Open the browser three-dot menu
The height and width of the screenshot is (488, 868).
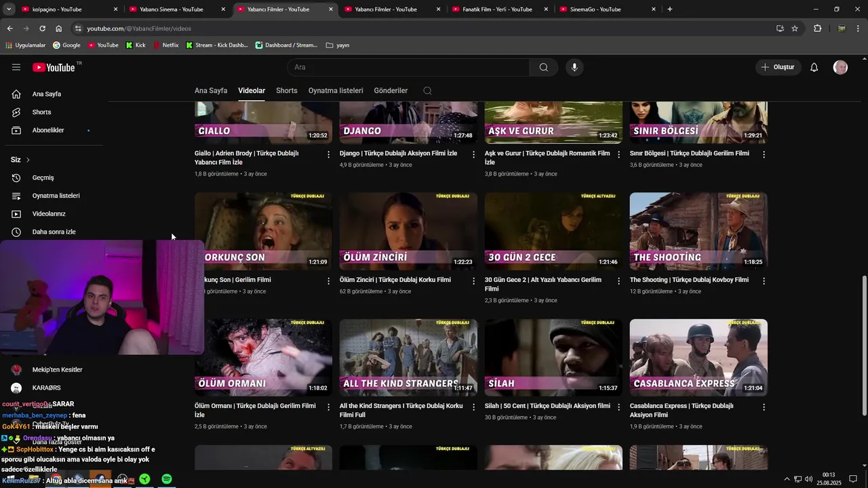point(859,28)
